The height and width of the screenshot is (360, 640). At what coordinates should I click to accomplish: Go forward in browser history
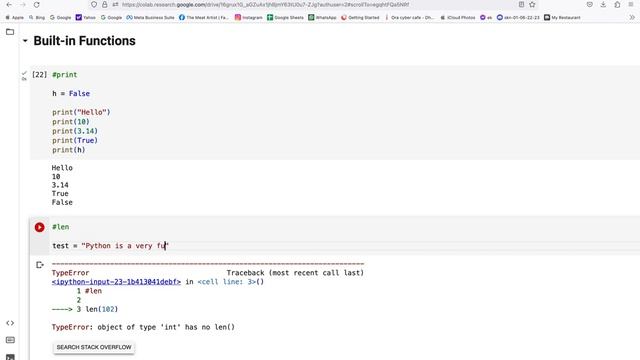click(23, 4)
